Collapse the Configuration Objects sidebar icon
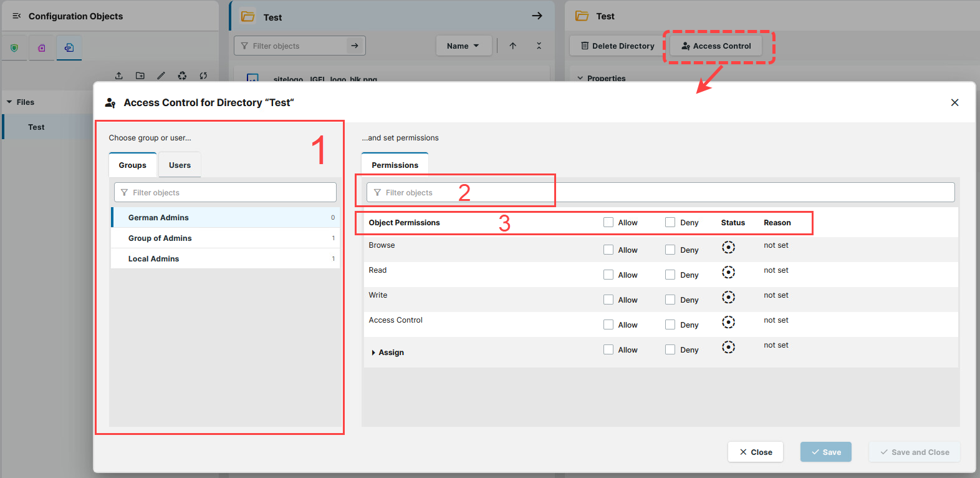 (17, 16)
